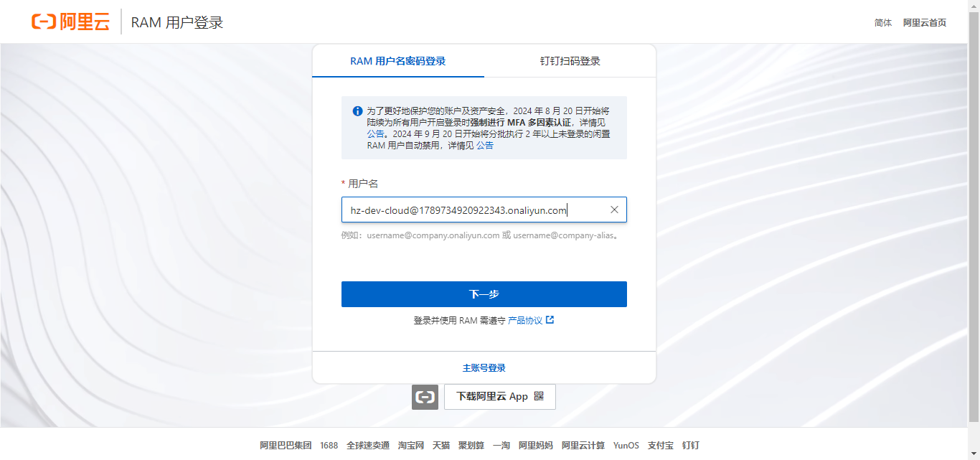Switch to RAM 用户名密码登录 tab
This screenshot has width=980, height=460.
[x=398, y=61]
